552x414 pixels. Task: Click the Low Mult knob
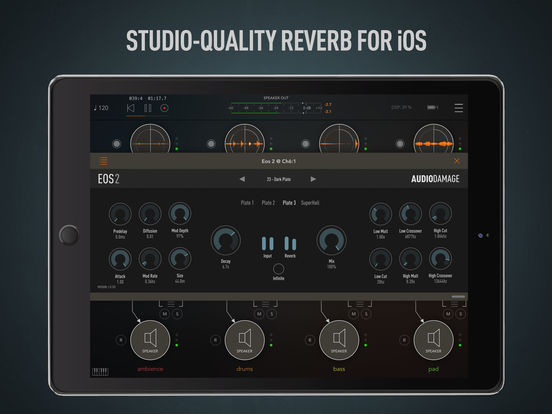tap(381, 214)
